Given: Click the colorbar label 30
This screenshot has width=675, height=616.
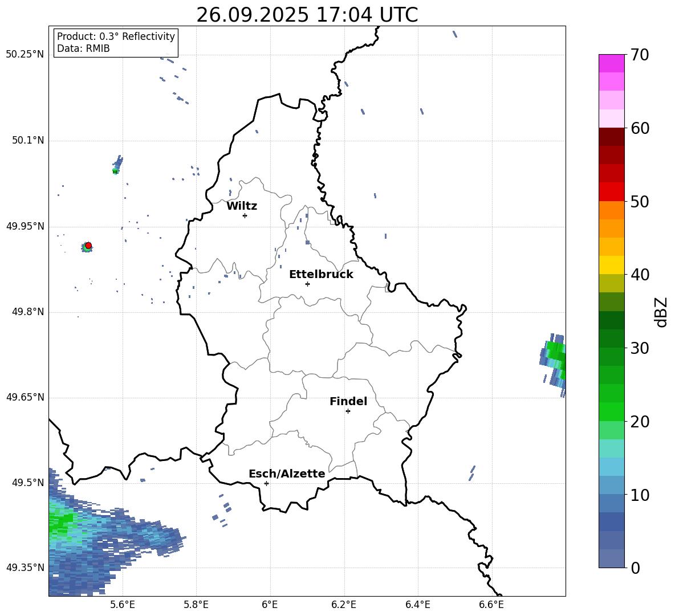Looking at the screenshot, I should pos(640,348).
